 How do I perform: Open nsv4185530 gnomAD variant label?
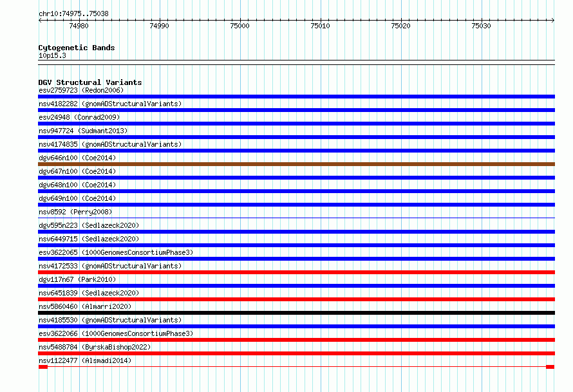[x=110, y=320]
